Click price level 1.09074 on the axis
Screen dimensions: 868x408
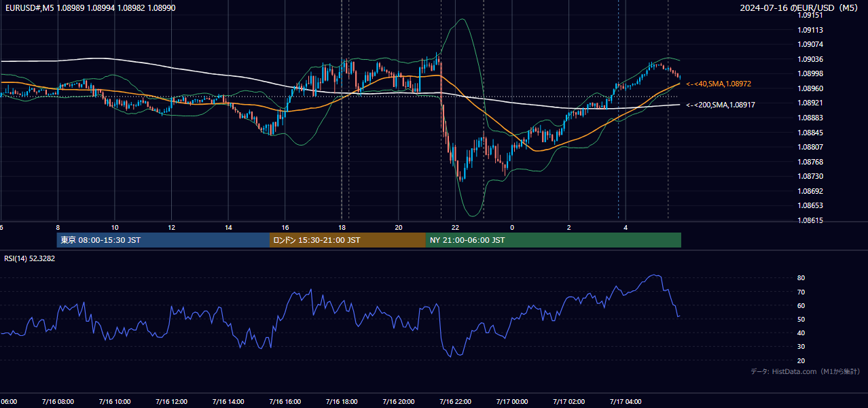pos(810,44)
